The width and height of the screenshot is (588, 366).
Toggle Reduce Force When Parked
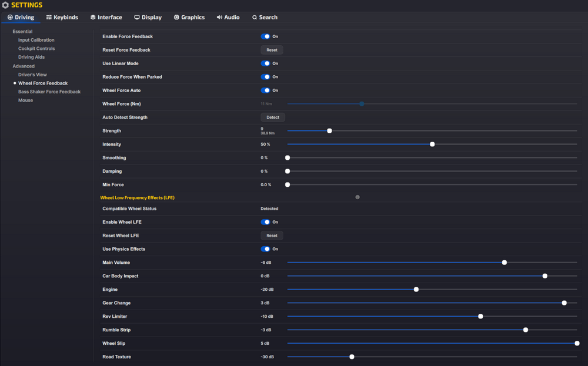click(265, 77)
